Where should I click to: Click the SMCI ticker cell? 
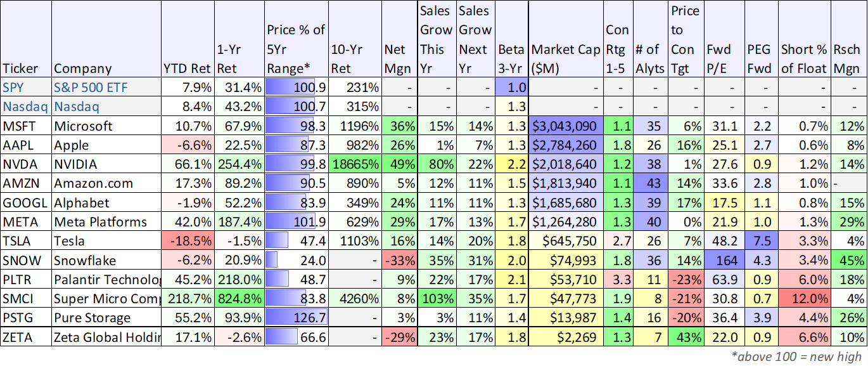click(x=26, y=299)
